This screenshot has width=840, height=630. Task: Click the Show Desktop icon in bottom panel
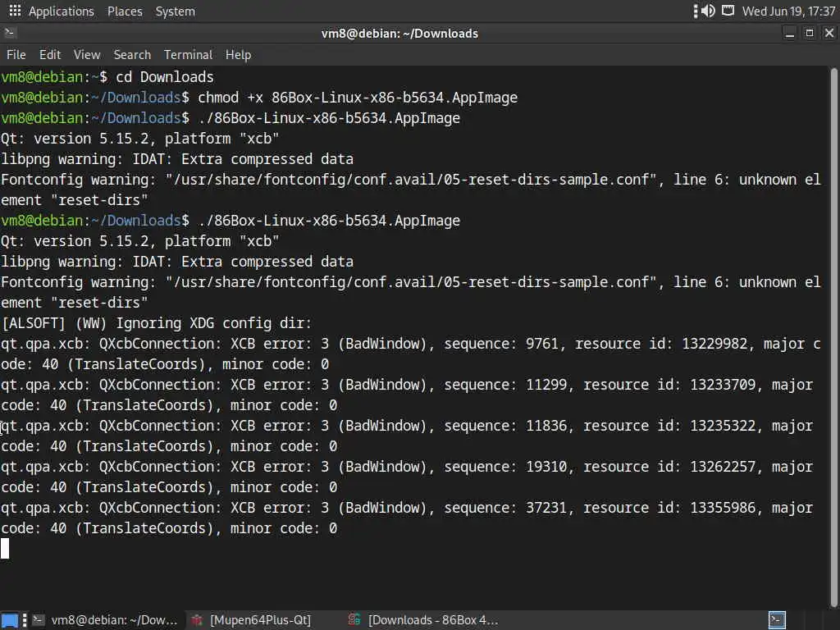tap(9, 620)
